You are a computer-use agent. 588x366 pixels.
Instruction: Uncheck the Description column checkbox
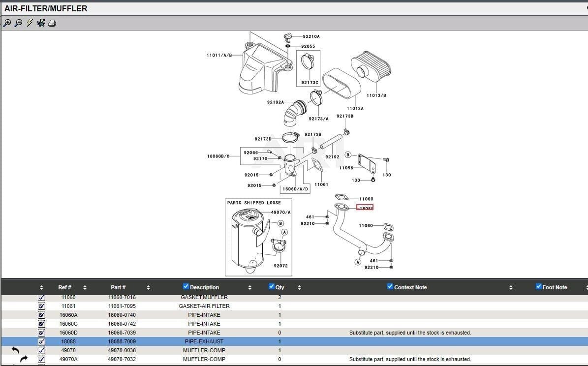click(x=186, y=287)
